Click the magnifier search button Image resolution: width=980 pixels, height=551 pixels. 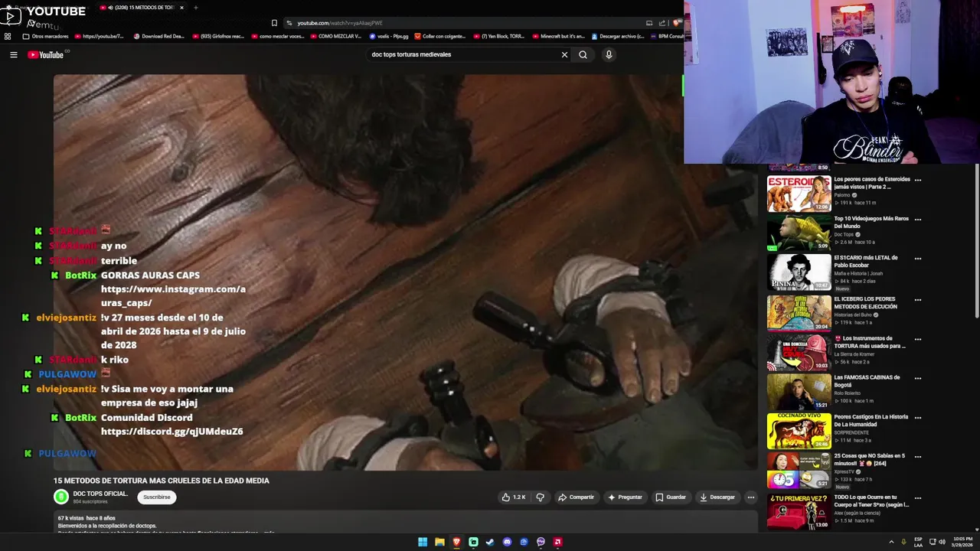click(583, 54)
